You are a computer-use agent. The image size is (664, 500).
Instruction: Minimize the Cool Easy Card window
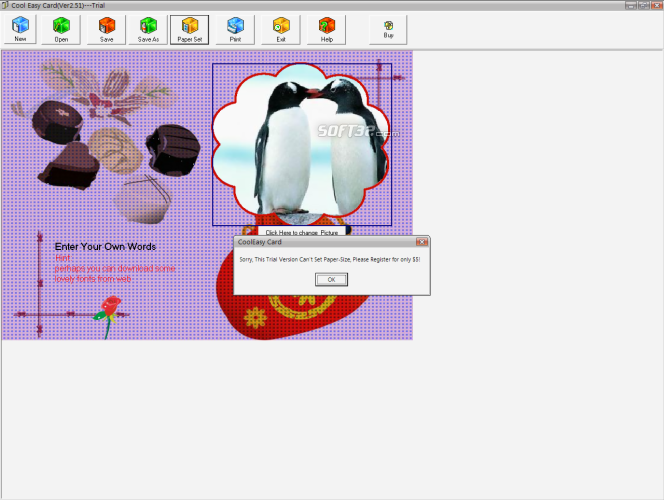[631, 5]
